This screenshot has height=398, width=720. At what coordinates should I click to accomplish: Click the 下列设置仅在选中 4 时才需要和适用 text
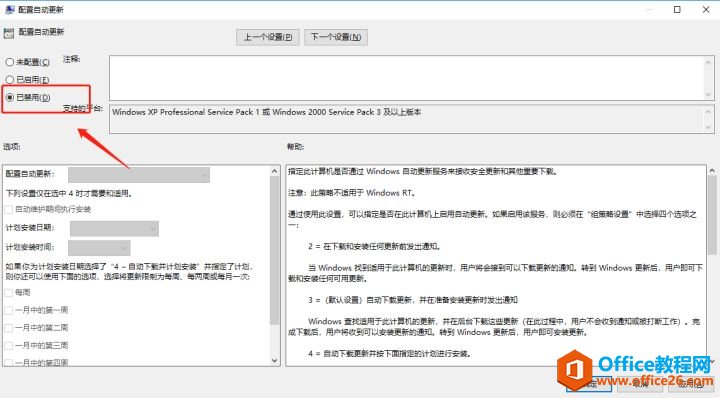point(69,194)
